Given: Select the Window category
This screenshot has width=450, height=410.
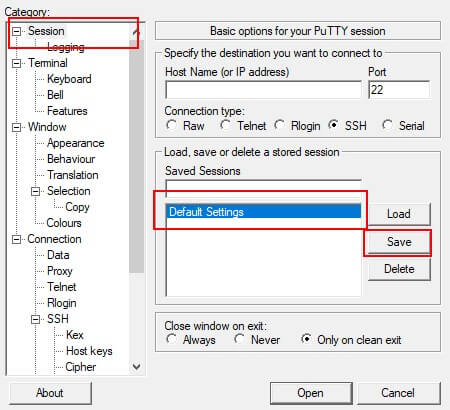Looking at the screenshot, I should pos(47,127).
